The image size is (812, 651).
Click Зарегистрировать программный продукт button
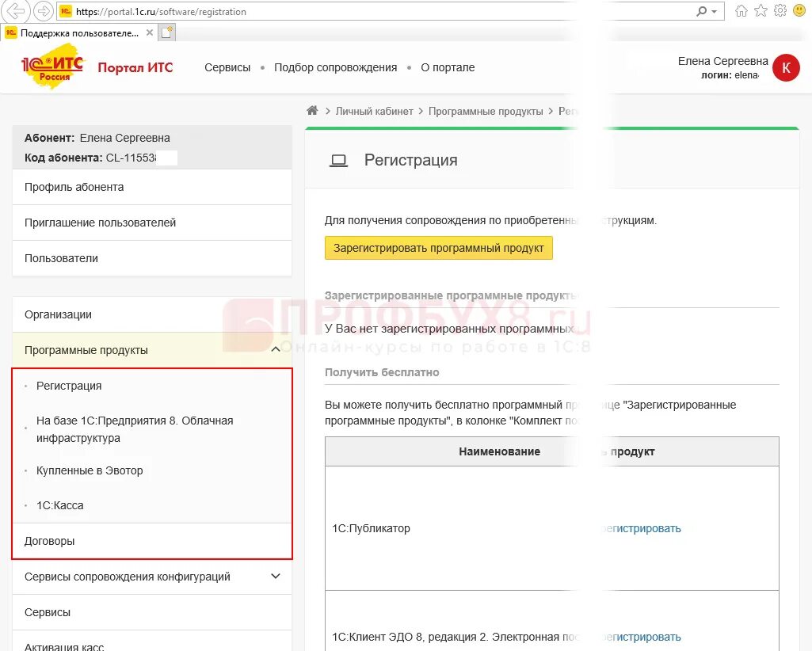439,248
